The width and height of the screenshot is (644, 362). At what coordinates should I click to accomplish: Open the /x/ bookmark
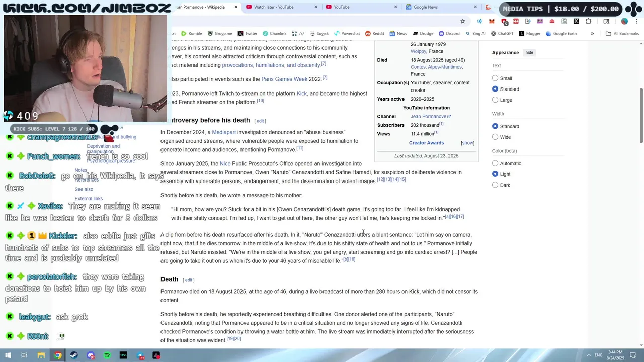pos(298,34)
